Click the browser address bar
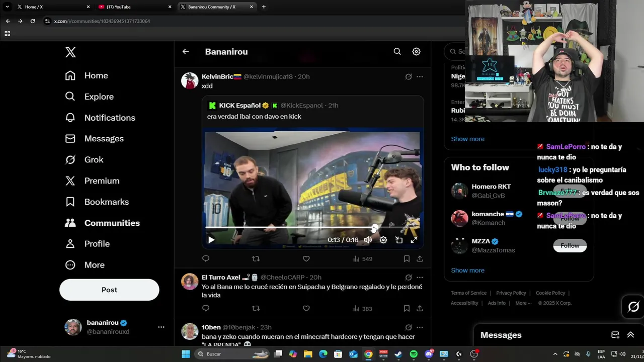The height and width of the screenshot is (362, 644). pyautogui.click(x=252, y=21)
